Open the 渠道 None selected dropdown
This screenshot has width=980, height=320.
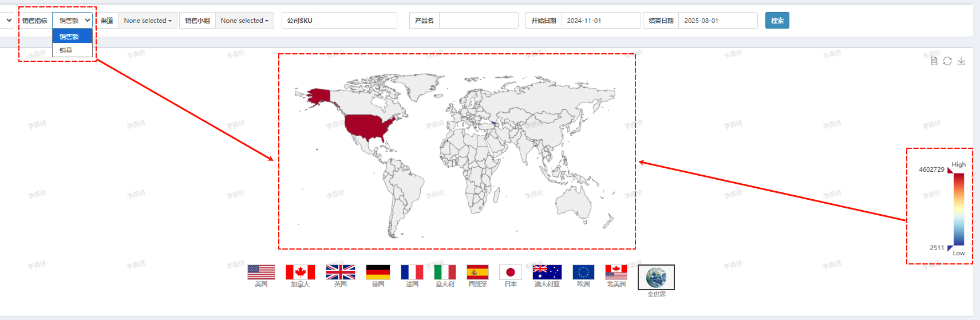point(148,21)
